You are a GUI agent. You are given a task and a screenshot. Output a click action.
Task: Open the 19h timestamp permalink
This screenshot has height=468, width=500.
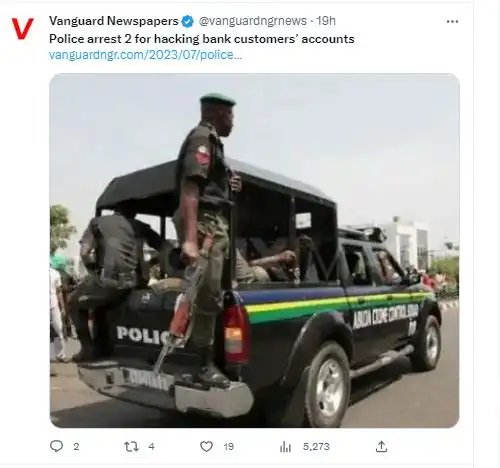pos(326,21)
